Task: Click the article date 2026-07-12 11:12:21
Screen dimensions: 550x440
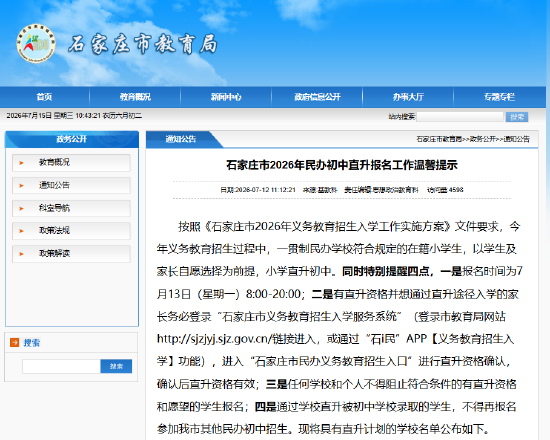Action: pyautogui.click(x=265, y=190)
